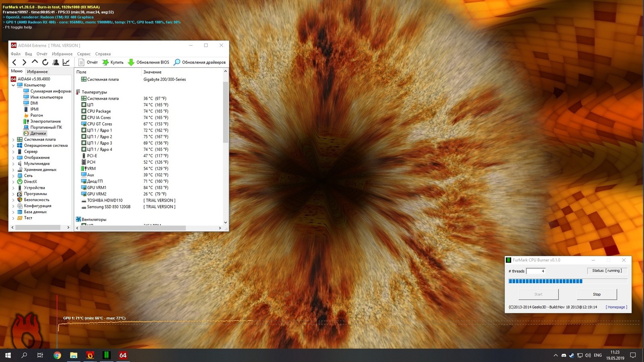Open the Сервис menu

tap(84, 54)
